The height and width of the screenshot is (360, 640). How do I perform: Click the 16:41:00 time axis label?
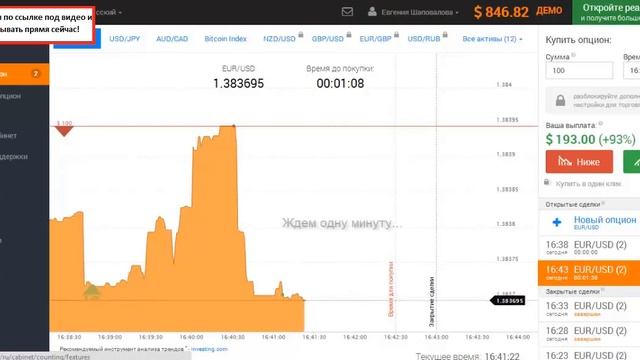click(x=273, y=337)
